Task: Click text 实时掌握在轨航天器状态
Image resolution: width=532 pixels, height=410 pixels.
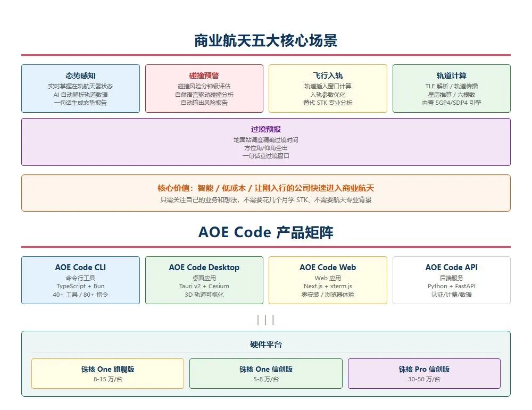Action: [x=80, y=86]
